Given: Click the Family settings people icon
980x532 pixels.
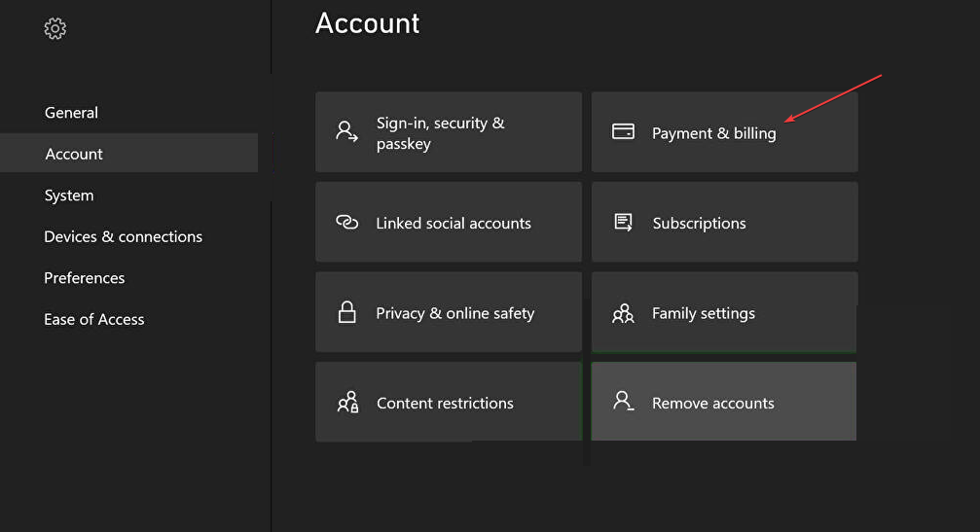Looking at the screenshot, I should click(623, 313).
